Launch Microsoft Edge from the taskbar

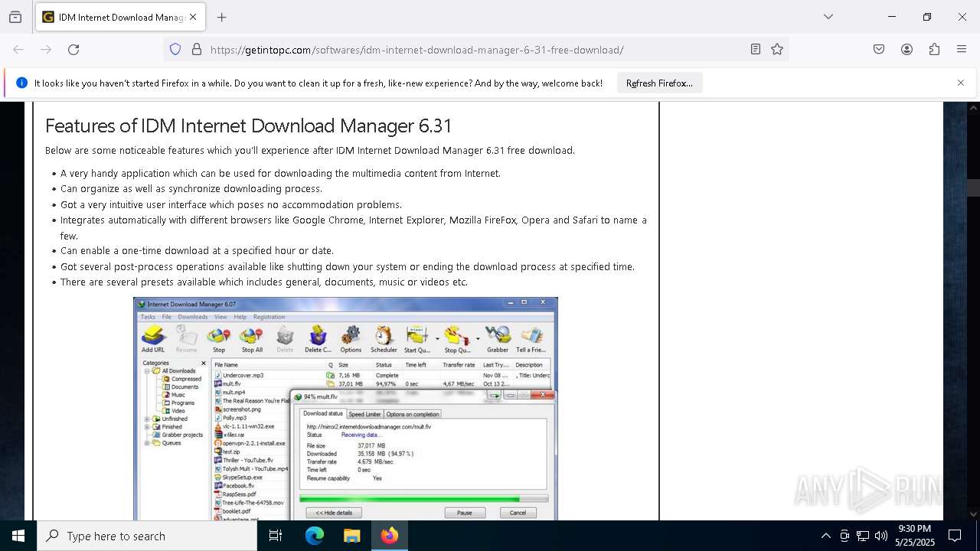point(315,536)
